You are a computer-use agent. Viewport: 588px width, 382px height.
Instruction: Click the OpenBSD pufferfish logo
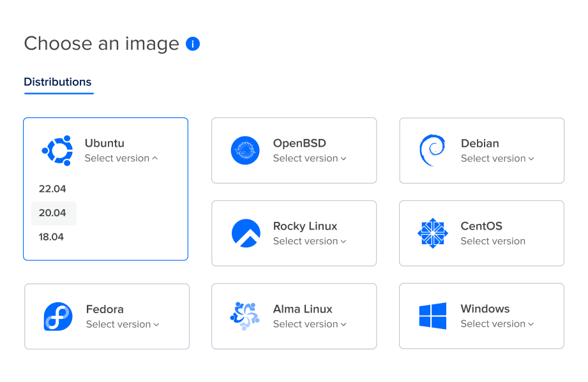click(245, 151)
